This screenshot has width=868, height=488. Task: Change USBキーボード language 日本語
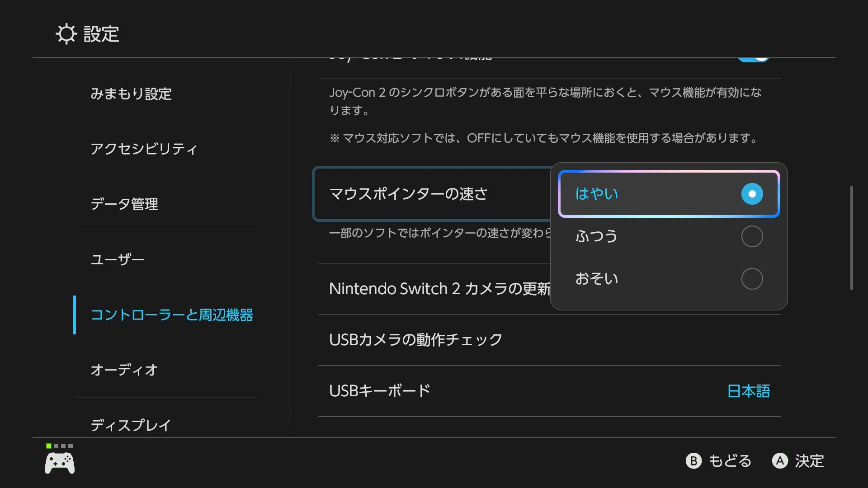click(x=749, y=391)
